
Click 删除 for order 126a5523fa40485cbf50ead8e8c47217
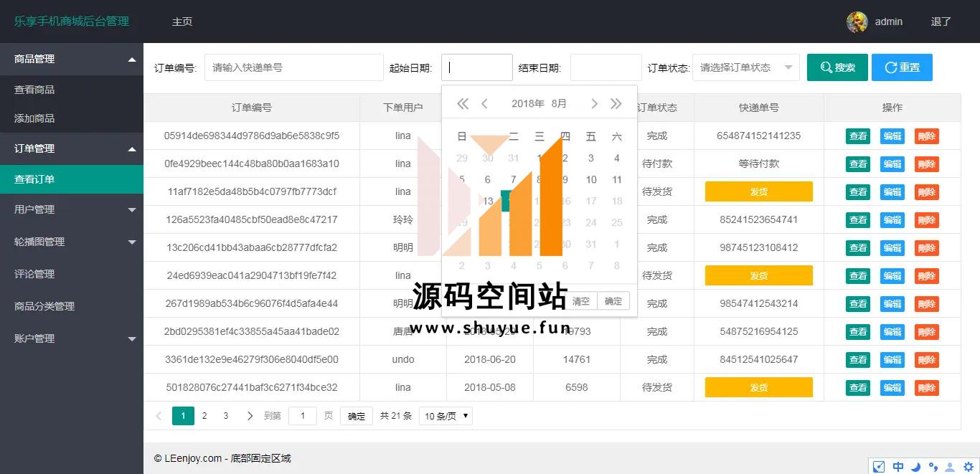(x=927, y=220)
